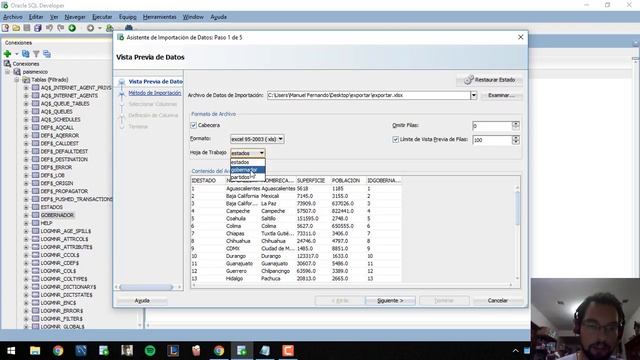Click the Filter funnel icon in Conexiones
Image resolution: width=640 pixels, height=360 pixels.
click(36, 53)
